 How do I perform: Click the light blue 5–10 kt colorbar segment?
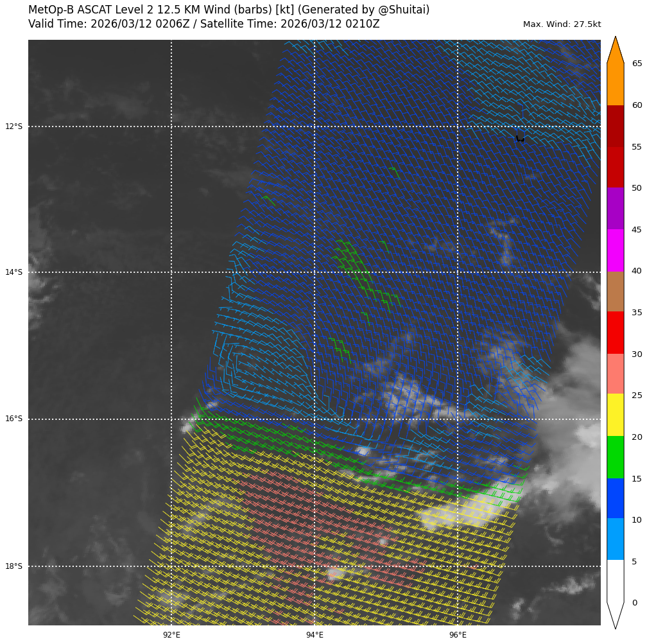[x=615, y=539]
